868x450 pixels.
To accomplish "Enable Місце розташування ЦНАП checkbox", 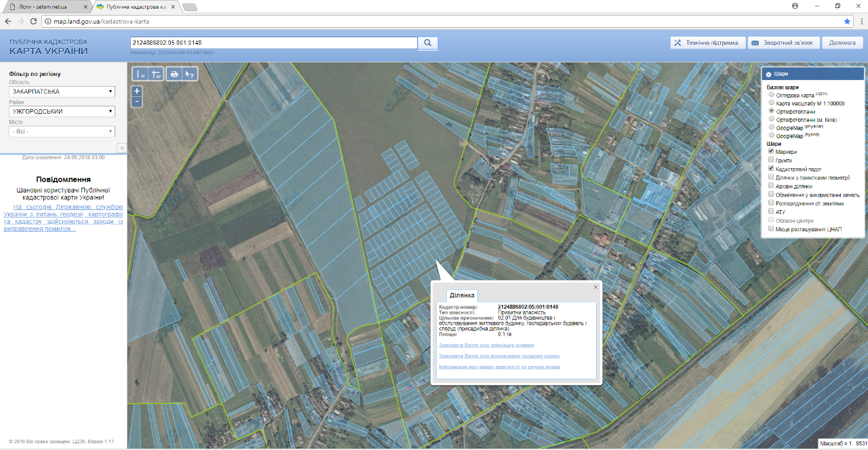I will 772,229.
